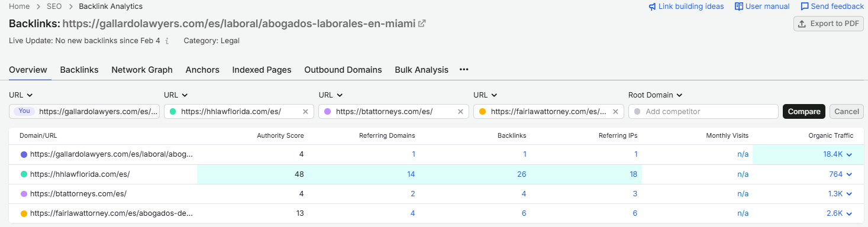
Task: Click the Authority Score column header
Action: pos(280,135)
